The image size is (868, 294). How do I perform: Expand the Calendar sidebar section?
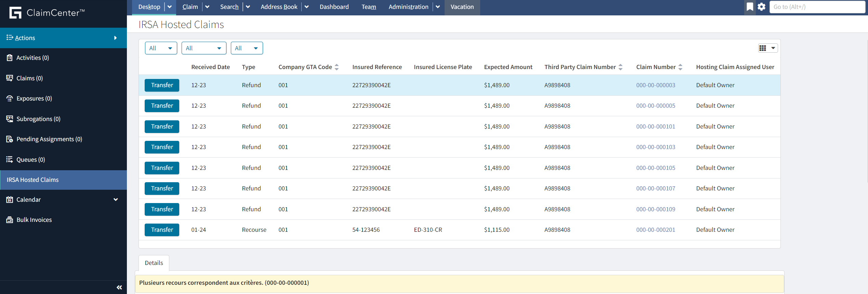(116, 200)
